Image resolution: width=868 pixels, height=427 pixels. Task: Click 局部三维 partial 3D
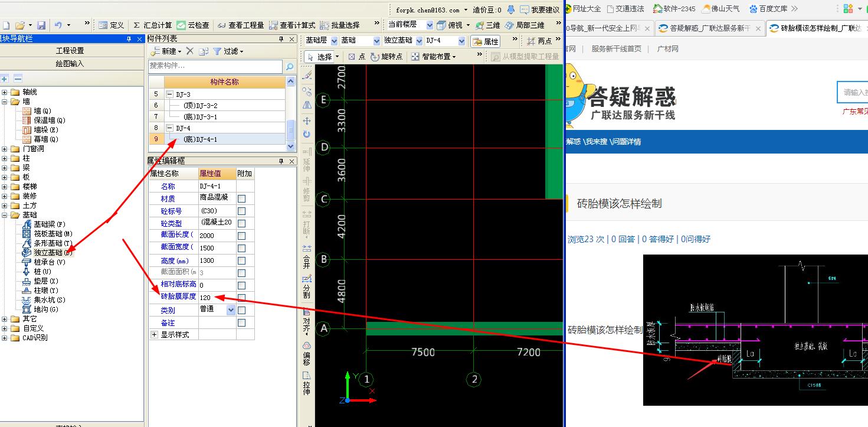(525, 25)
